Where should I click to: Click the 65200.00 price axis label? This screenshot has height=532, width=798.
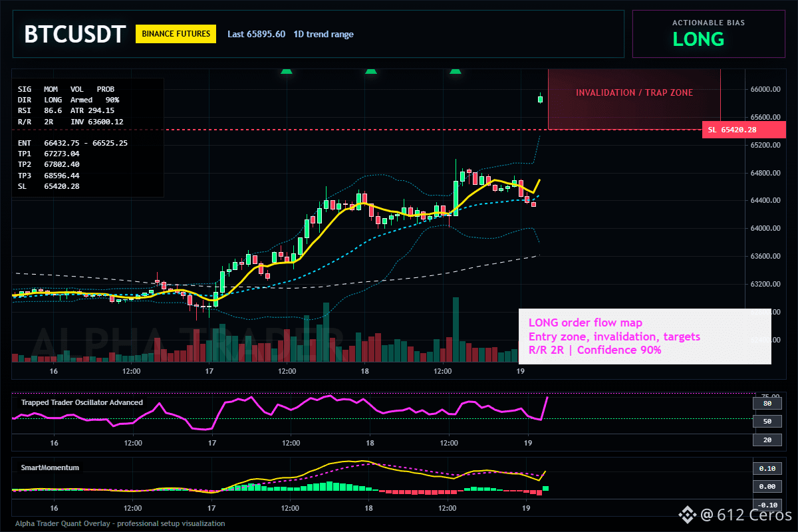(765, 145)
